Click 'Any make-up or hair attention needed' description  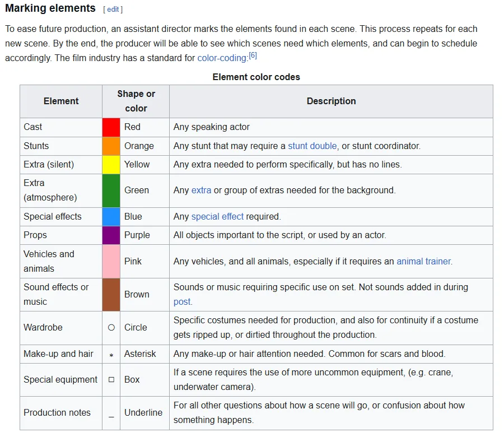tap(310, 354)
